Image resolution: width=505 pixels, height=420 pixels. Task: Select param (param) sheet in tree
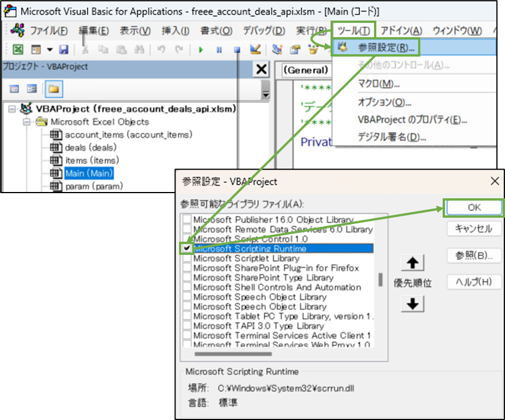pyautogui.click(x=94, y=186)
